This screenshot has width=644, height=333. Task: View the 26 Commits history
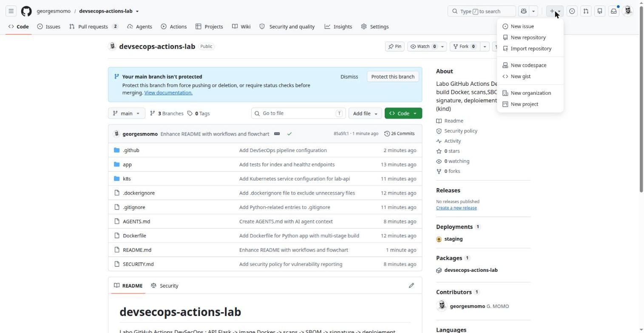[x=400, y=134]
